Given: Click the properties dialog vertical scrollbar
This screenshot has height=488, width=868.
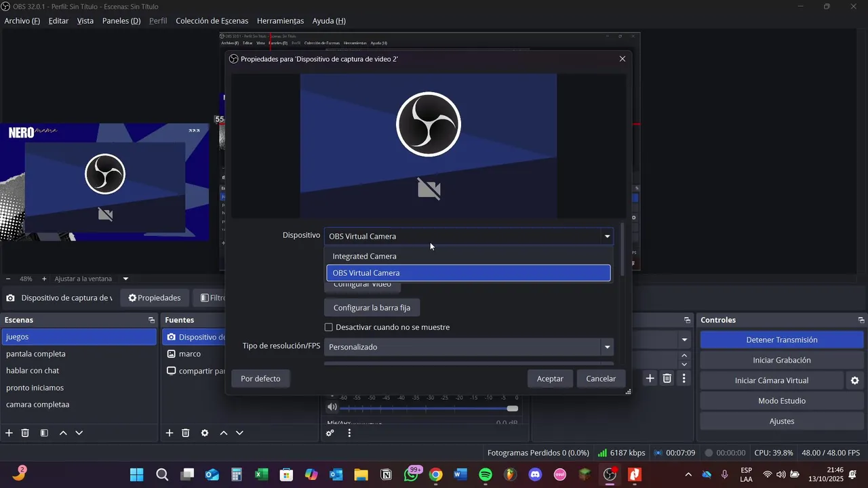Looking at the screenshot, I should [x=622, y=251].
